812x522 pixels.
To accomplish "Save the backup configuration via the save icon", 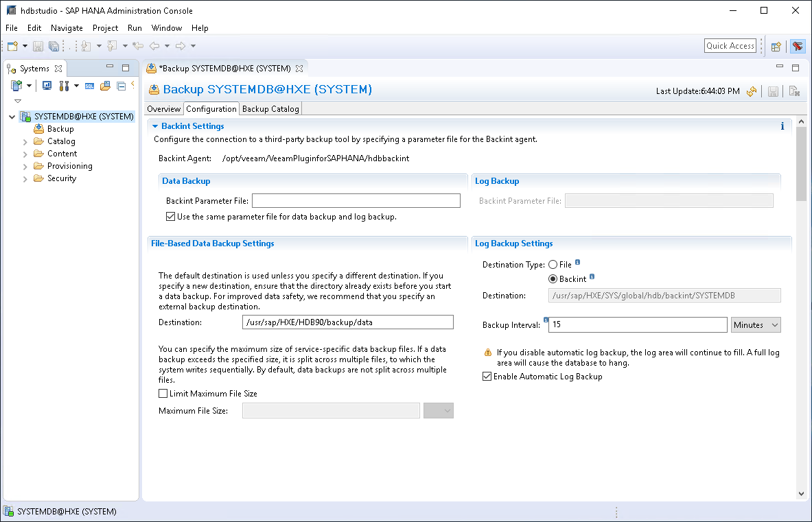I will pos(773,91).
